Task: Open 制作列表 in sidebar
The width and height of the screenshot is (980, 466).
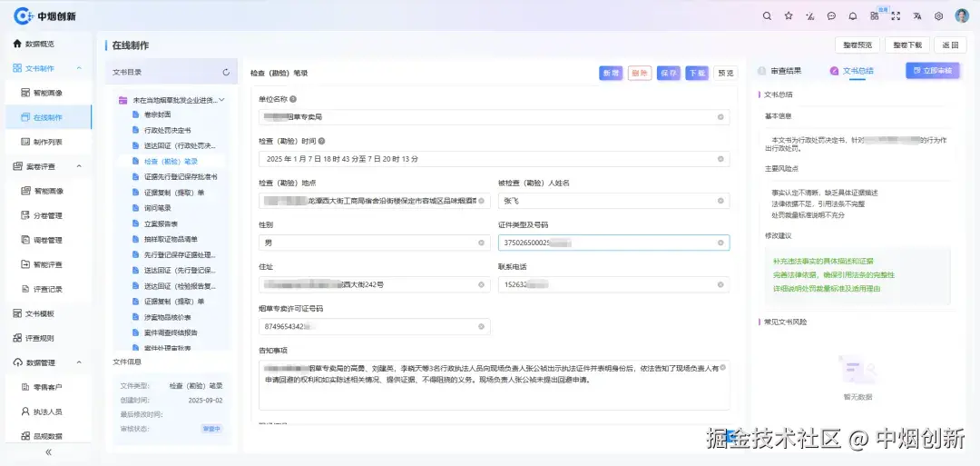Action: pos(49,142)
